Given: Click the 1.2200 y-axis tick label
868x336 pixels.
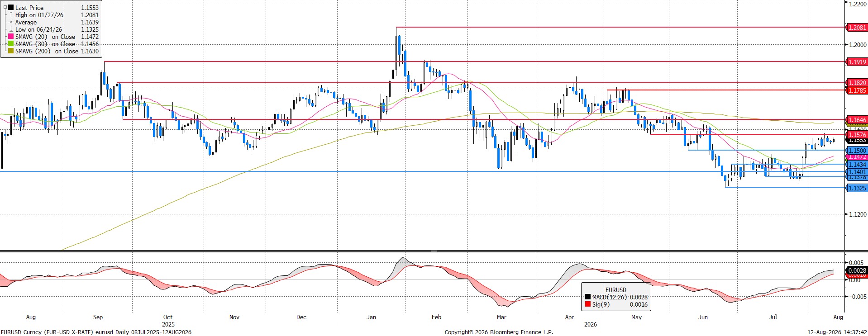Looking at the screenshot, I should coord(858,4).
